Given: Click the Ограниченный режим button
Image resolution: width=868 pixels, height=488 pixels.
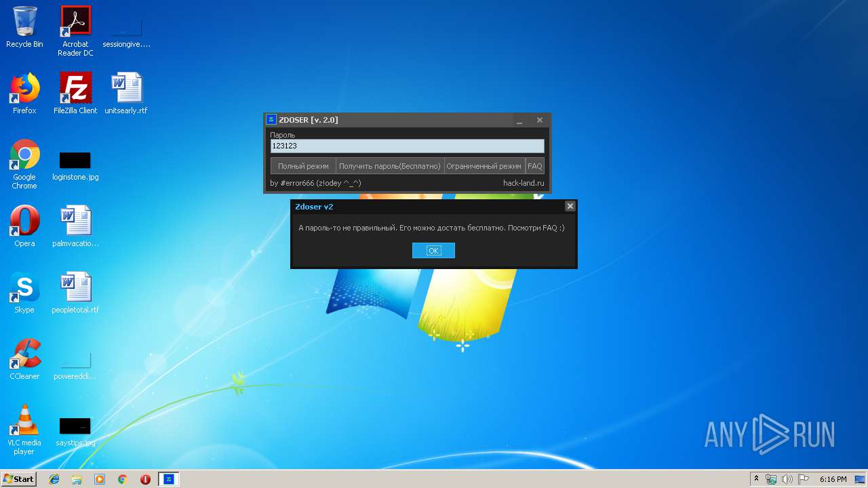Looking at the screenshot, I should tap(484, 166).
